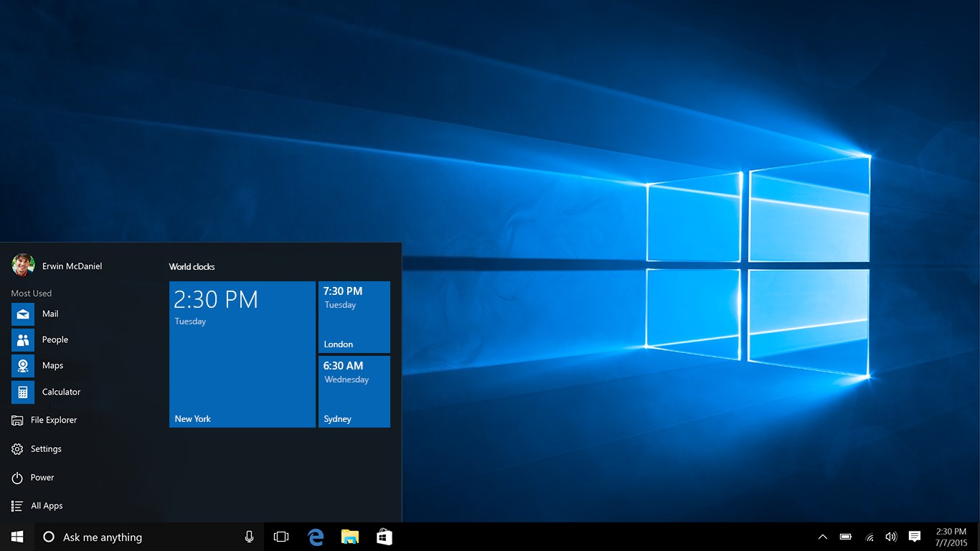The image size is (980, 551).
Task: Open the Action Center notifications
Action: click(914, 536)
